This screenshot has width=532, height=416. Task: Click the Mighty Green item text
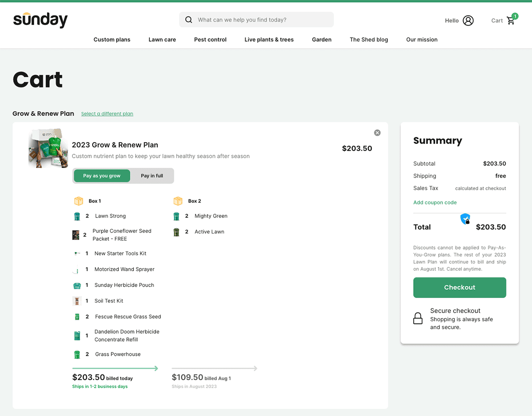(x=211, y=216)
